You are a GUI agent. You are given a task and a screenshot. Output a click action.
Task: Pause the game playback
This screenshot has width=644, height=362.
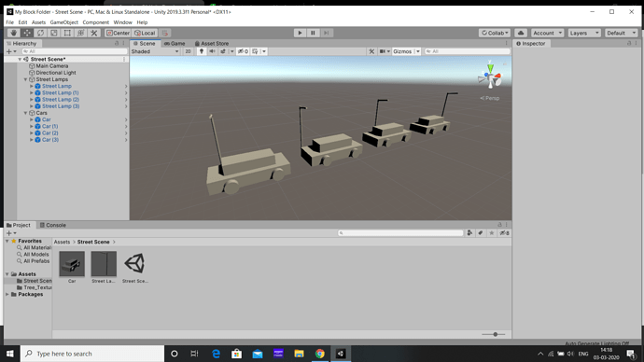click(x=313, y=33)
